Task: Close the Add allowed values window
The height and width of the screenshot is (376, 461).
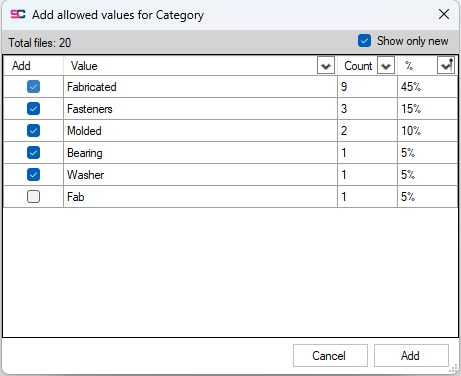Action: point(444,14)
